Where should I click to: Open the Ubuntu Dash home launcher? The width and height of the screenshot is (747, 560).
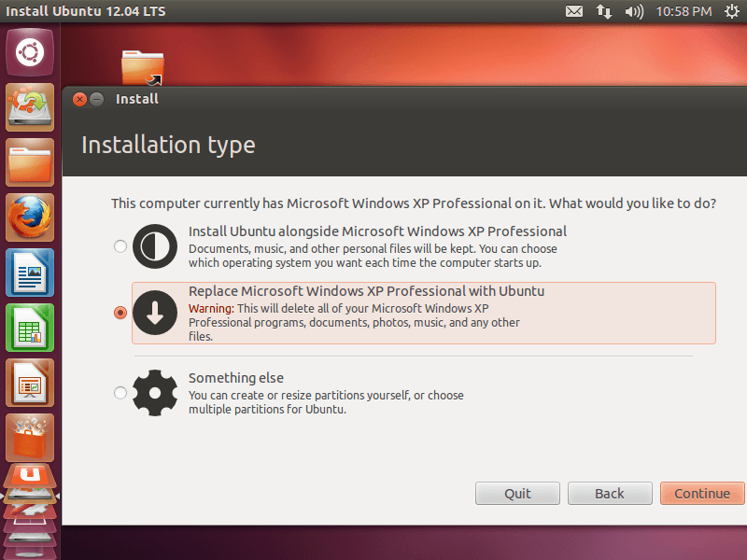(x=30, y=52)
